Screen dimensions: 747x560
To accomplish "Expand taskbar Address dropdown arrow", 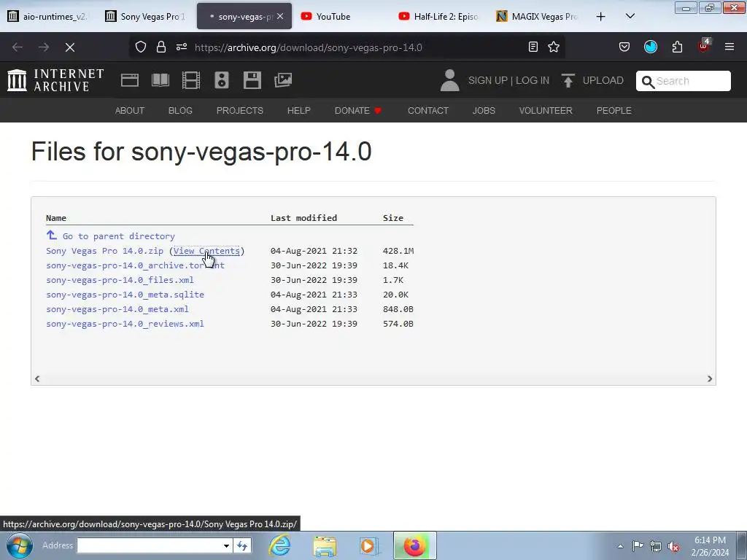I will pos(226,545).
